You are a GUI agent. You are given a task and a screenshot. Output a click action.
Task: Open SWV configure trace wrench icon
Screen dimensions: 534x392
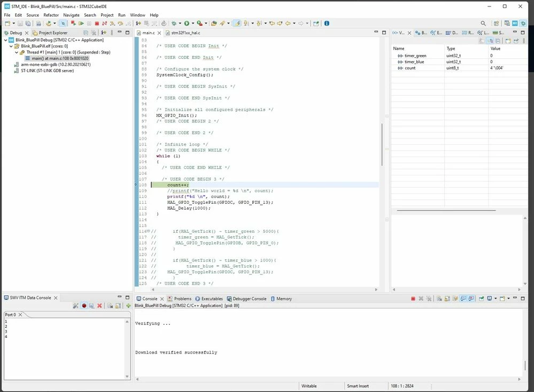(x=75, y=306)
